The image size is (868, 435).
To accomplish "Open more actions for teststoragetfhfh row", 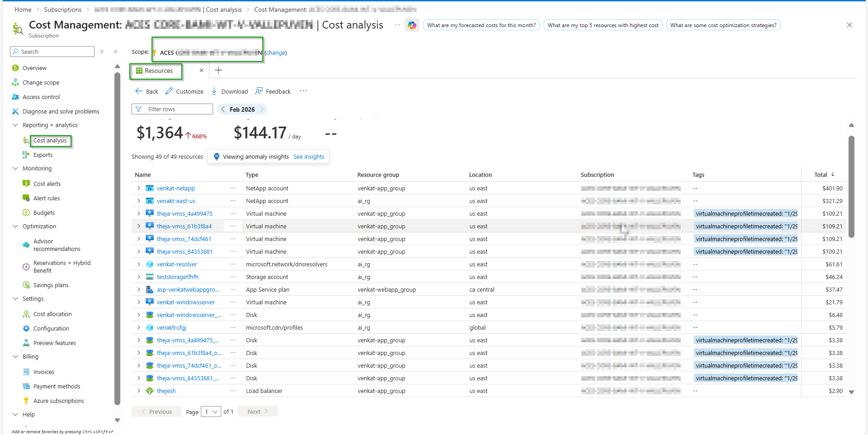I will coord(233,277).
